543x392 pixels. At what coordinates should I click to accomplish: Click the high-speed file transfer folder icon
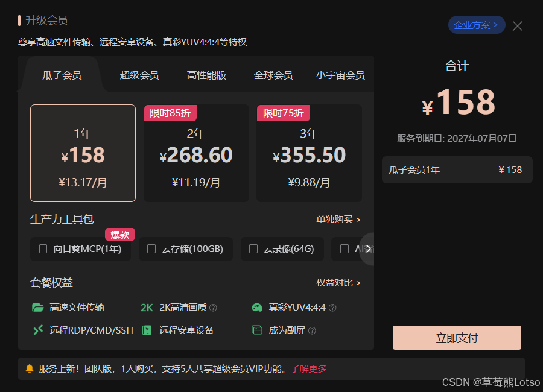click(x=38, y=308)
